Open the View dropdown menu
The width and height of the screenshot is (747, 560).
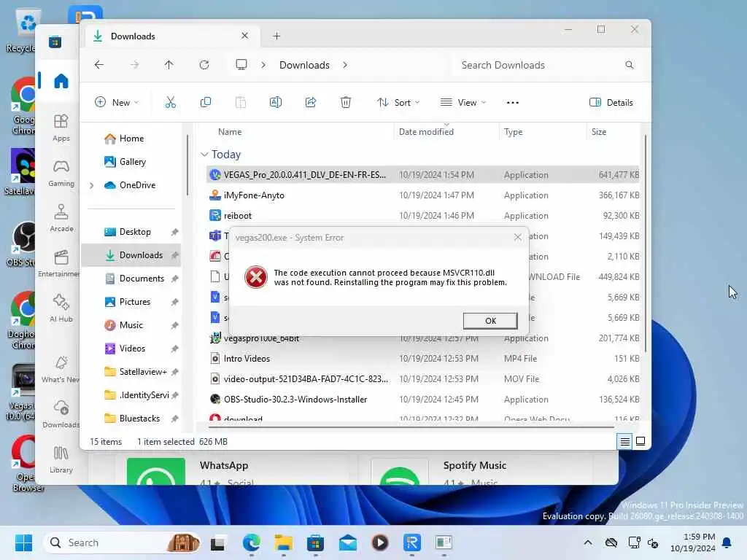463,102
